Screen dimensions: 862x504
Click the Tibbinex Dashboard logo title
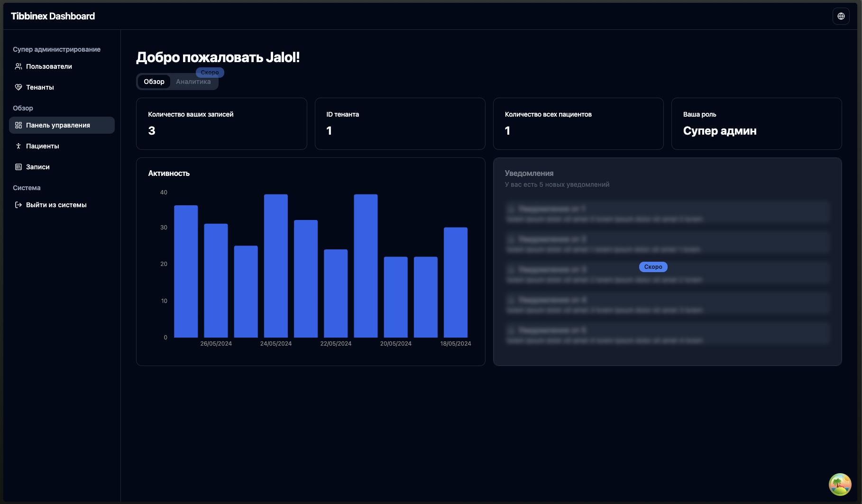(x=53, y=16)
